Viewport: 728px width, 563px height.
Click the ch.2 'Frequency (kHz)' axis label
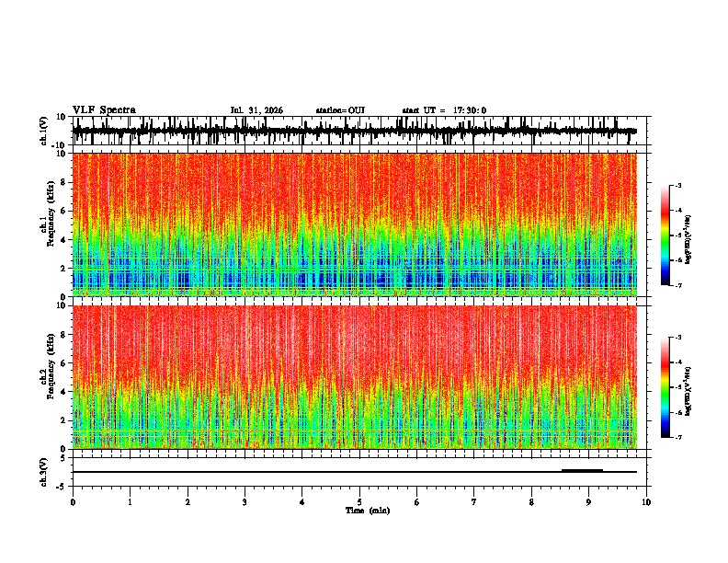(51, 366)
